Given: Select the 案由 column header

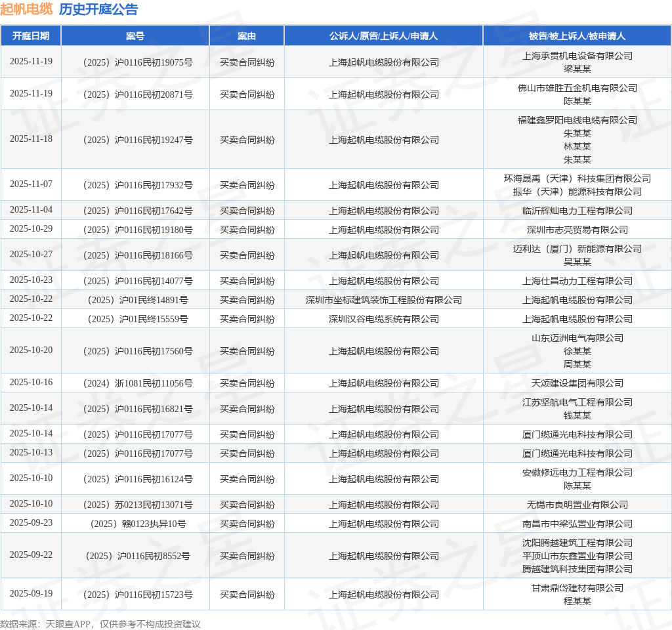Looking at the screenshot, I should point(247,36).
